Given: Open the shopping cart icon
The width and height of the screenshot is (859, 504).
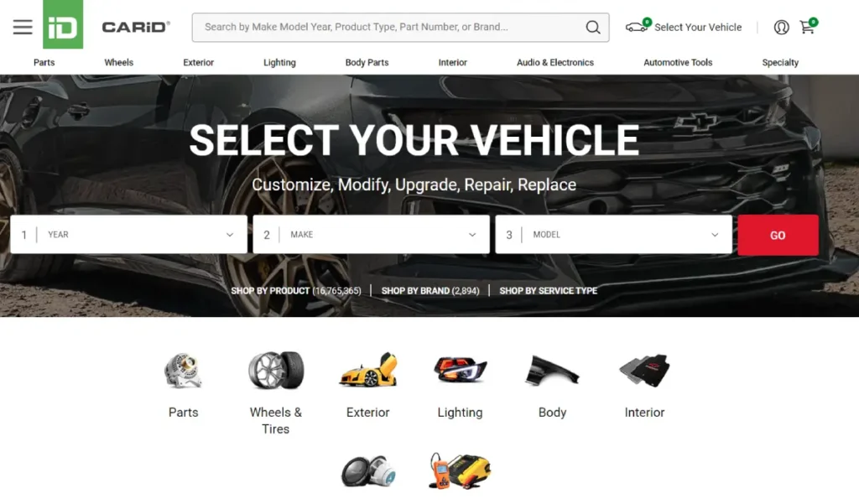Looking at the screenshot, I should click(808, 26).
